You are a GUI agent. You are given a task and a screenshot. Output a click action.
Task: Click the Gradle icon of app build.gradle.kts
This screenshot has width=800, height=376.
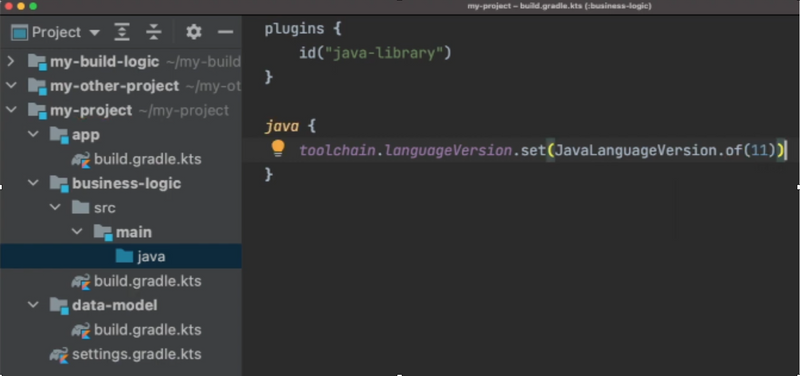81,160
